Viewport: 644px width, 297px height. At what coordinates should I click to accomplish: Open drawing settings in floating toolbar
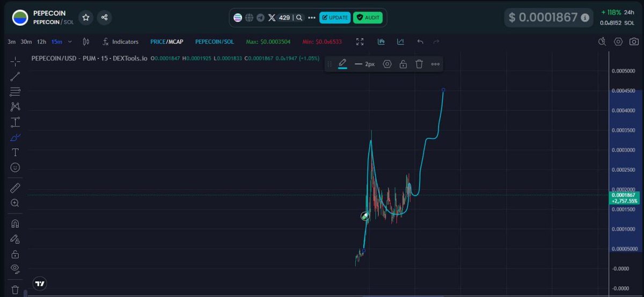click(x=387, y=64)
